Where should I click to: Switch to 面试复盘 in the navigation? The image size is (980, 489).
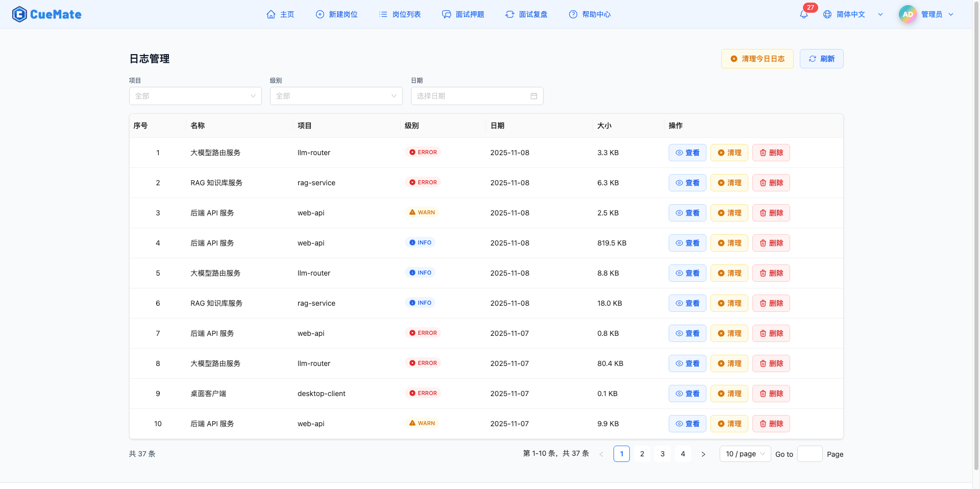[526, 14]
